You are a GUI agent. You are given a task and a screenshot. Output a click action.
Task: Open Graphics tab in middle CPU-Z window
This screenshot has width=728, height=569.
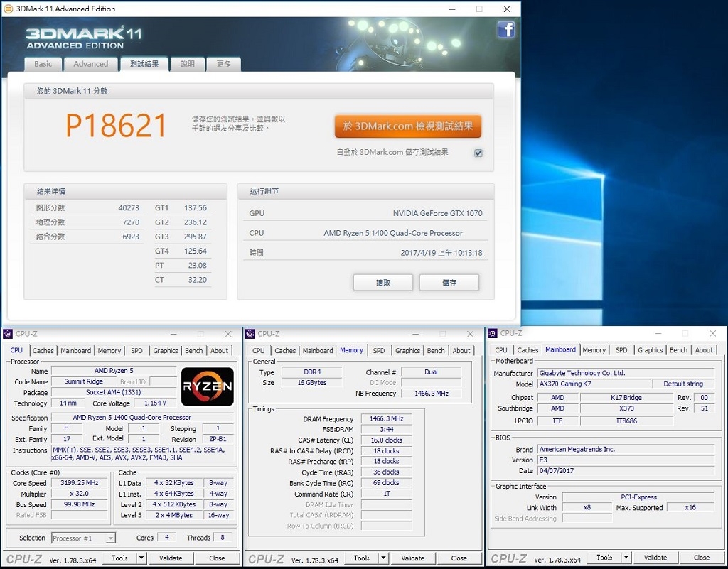coord(407,351)
